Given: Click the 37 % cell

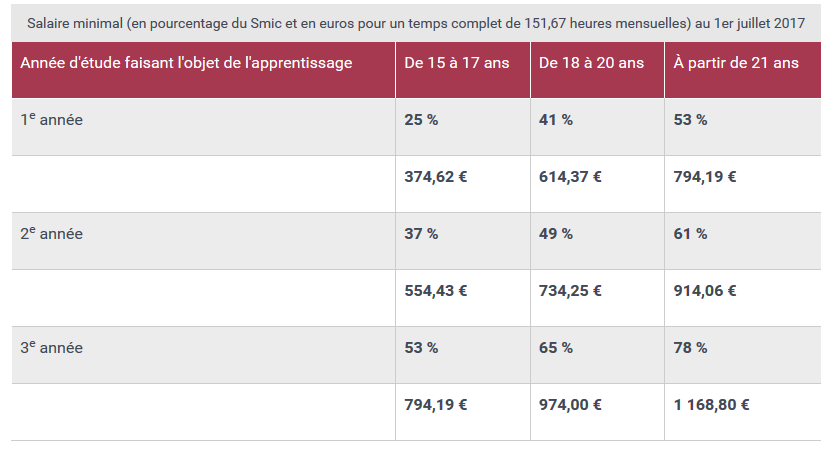Looking at the screenshot, I should pos(421,234).
